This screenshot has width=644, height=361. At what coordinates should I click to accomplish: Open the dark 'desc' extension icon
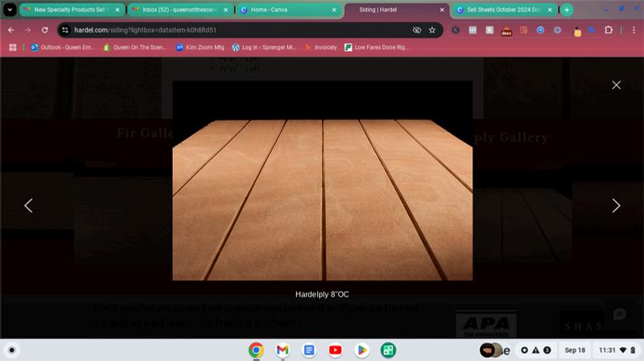pos(506,31)
